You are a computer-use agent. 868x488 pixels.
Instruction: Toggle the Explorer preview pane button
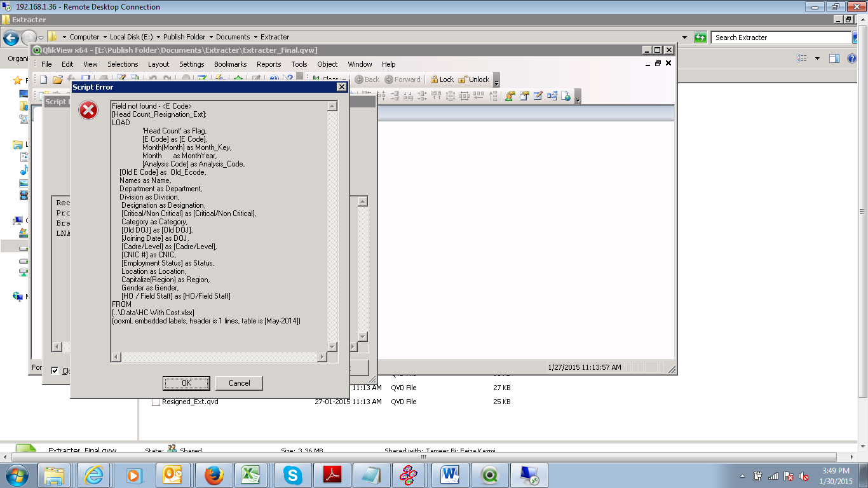[x=834, y=58]
